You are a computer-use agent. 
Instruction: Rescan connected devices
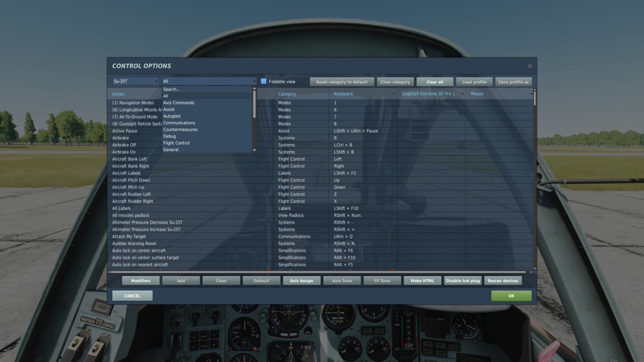[x=503, y=280]
